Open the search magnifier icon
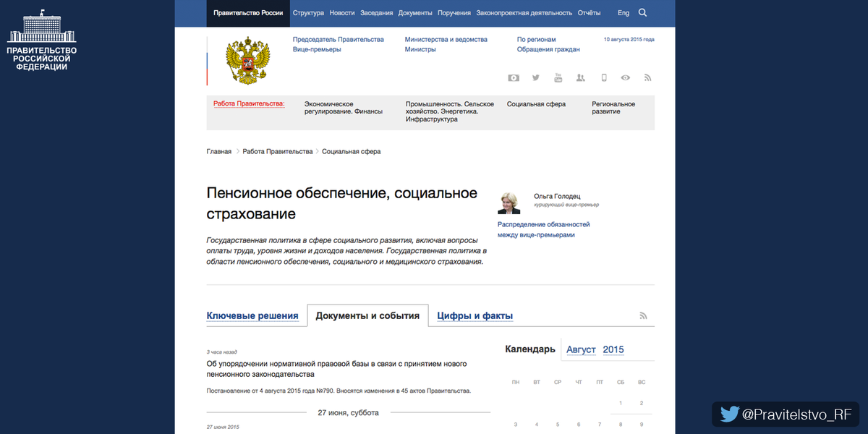Screen dimensions: 868x434 [642, 13]
